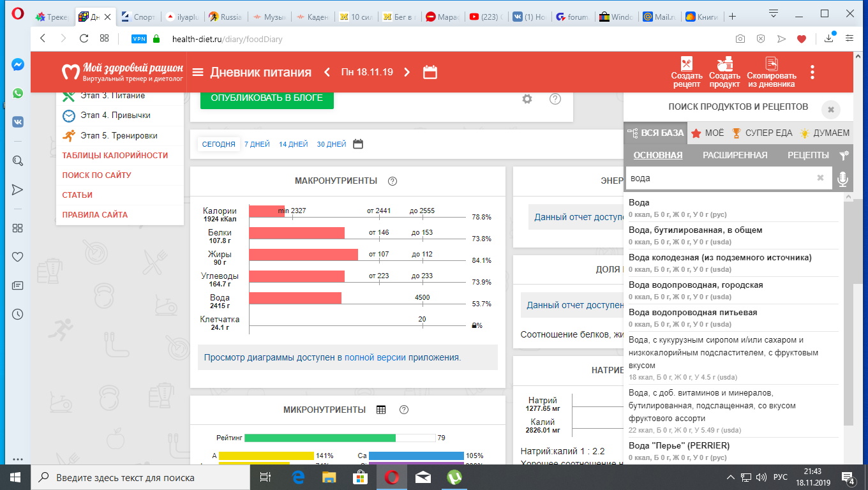Select РАСШИРЕННАЯ database tab

click(x=735, y=155)
